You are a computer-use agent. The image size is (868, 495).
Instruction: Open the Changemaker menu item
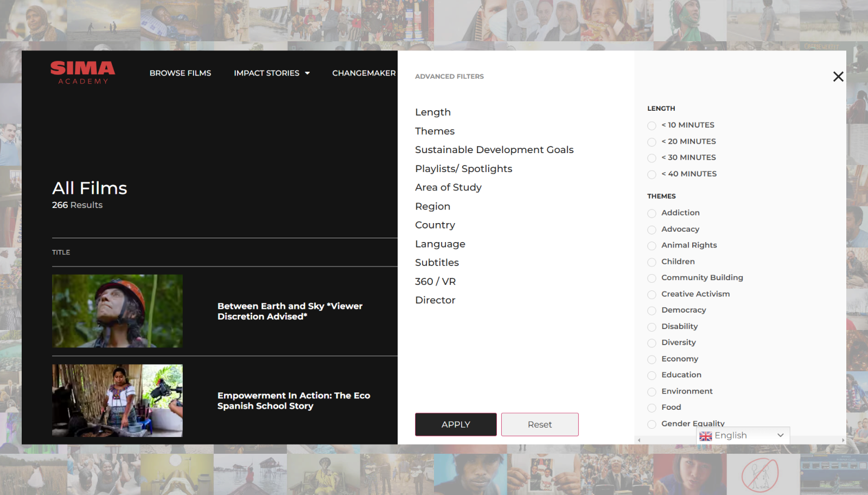pyautogui.click(x=364, y=73)
